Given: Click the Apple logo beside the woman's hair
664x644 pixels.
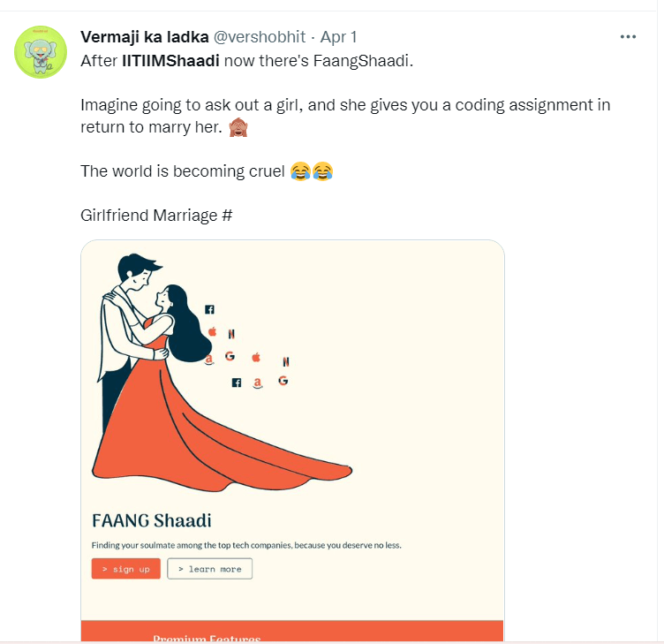Looking at the screenshot, I should (x=212, y=332).
